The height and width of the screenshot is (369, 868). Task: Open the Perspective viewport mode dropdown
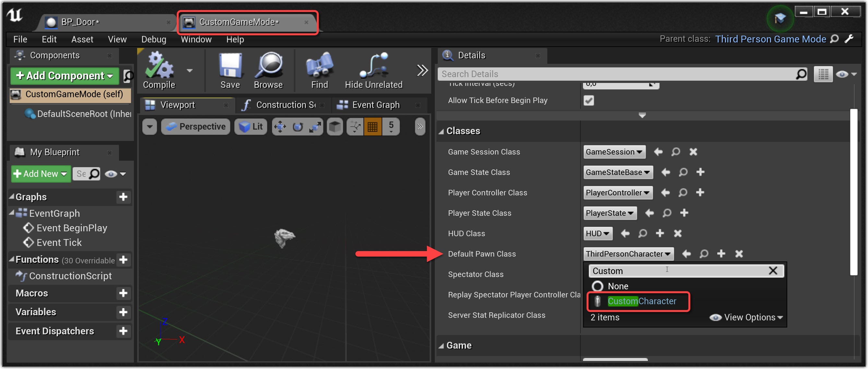(196, 127)
